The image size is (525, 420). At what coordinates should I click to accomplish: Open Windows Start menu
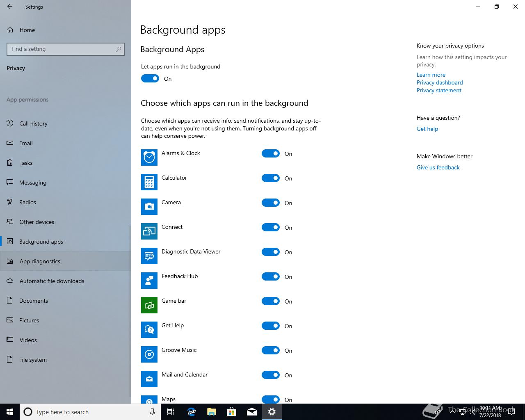click(x=10, y=412)
